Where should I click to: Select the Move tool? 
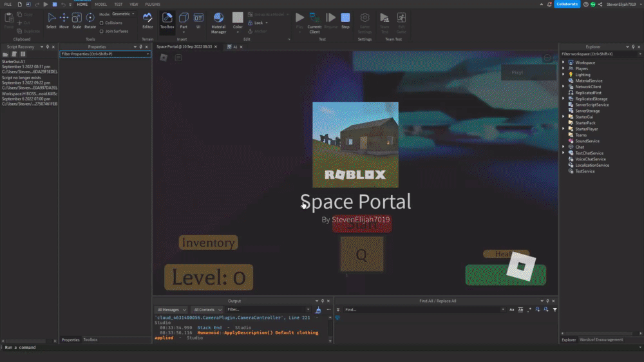coord(64,21)
